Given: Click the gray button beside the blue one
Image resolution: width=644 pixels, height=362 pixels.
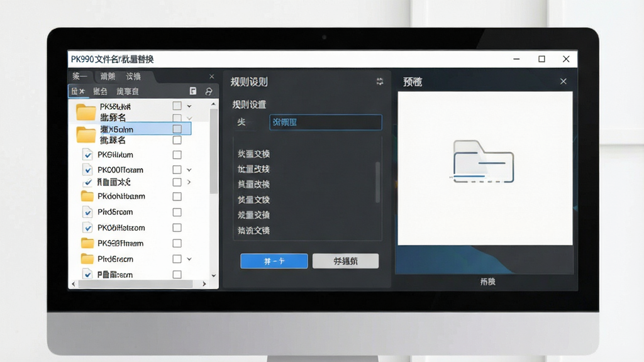Looking at the screenshot, I should coord(345,261).
